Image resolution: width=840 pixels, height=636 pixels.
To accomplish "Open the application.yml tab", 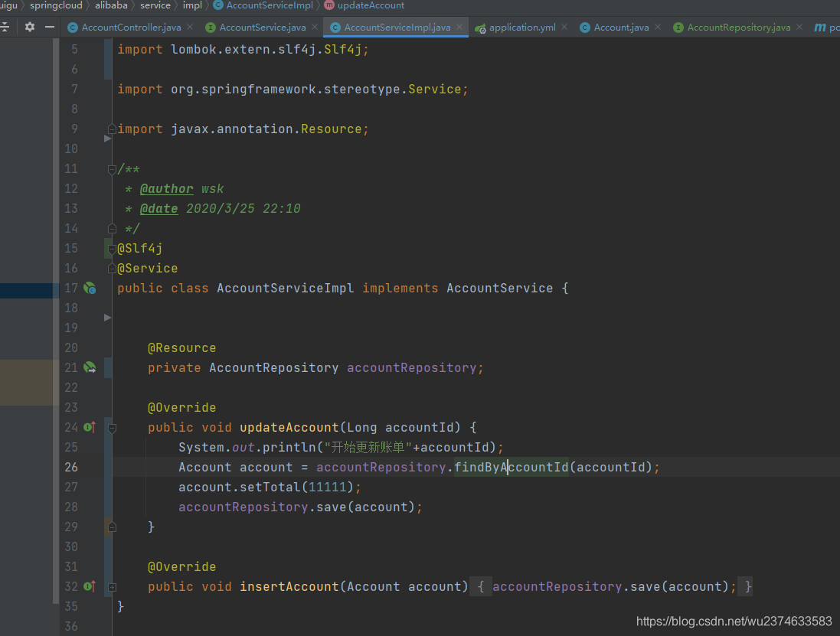I will point(522,28).
